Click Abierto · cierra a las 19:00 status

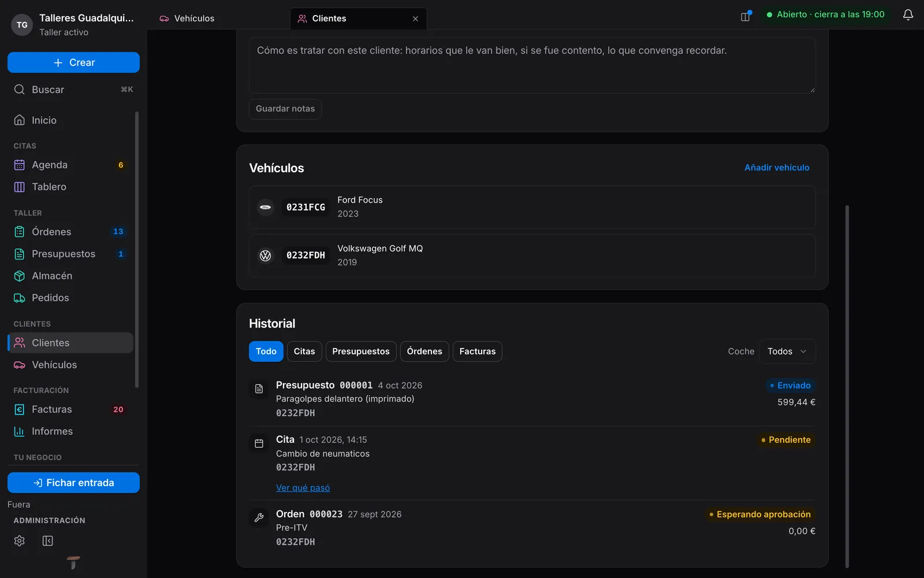pyautogui.click(x=825, y=14)
